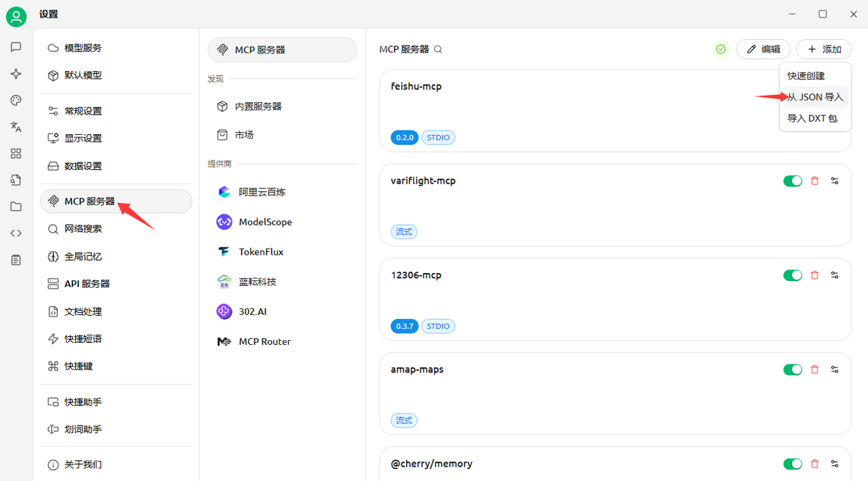Delete the variflight-mcp server

(x=815, y=181)
